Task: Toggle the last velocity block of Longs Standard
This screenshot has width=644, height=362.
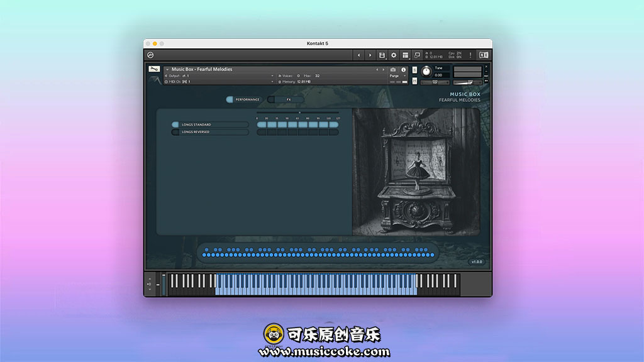Action: [333, 124]
